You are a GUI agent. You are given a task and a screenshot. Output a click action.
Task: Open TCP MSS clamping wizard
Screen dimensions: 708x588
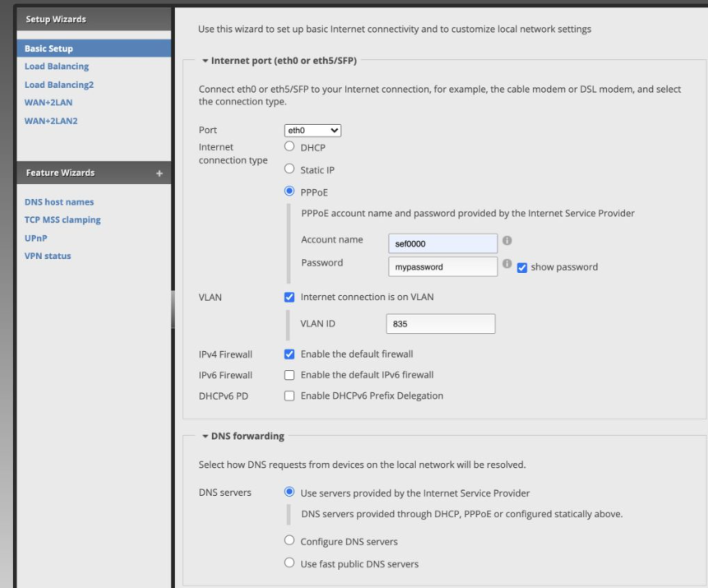[62, 220]
